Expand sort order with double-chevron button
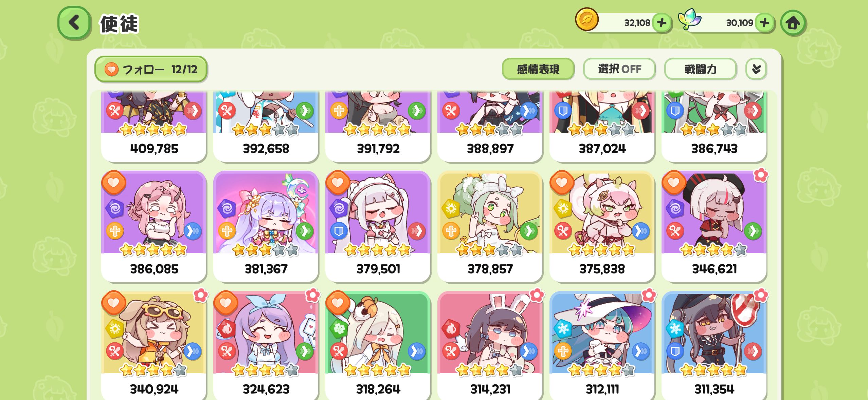868x400 pixels. click(x=756, y=69)
